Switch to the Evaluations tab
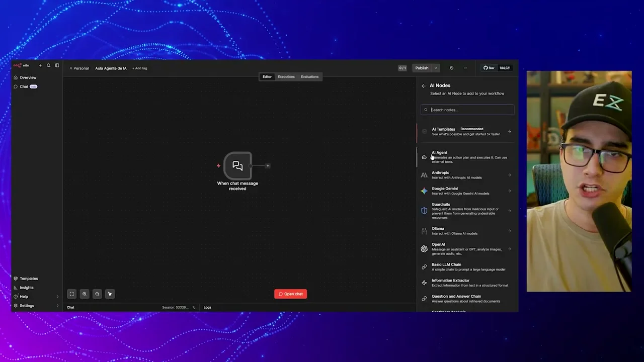The width and height of the screenshot is (644, 362). [309, 77]
